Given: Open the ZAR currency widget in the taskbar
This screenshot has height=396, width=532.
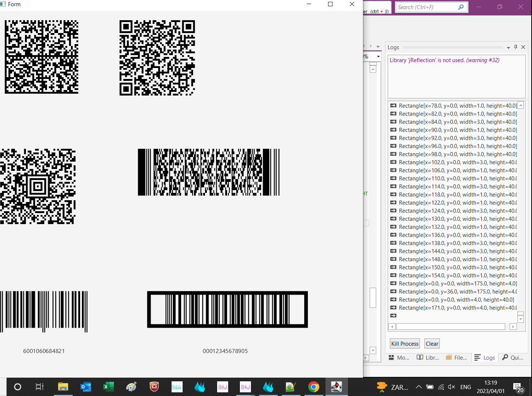Looking at the screenshot, I should click(392, 387).
